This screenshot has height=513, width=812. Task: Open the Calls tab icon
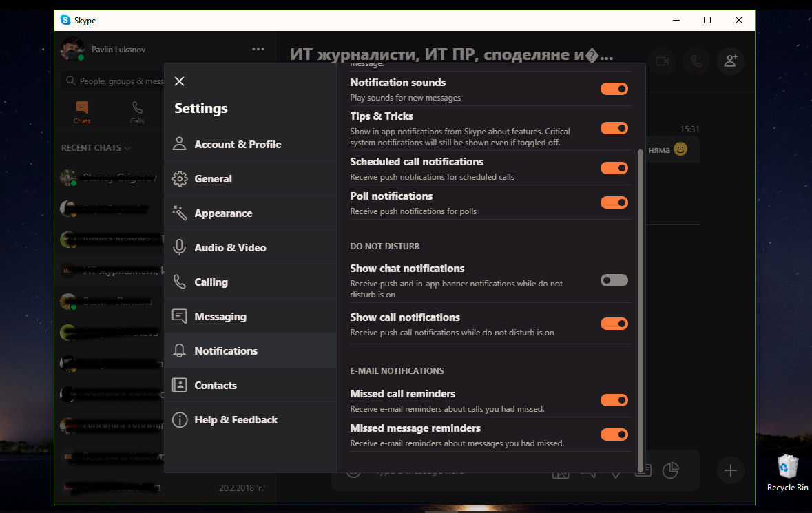137,112
